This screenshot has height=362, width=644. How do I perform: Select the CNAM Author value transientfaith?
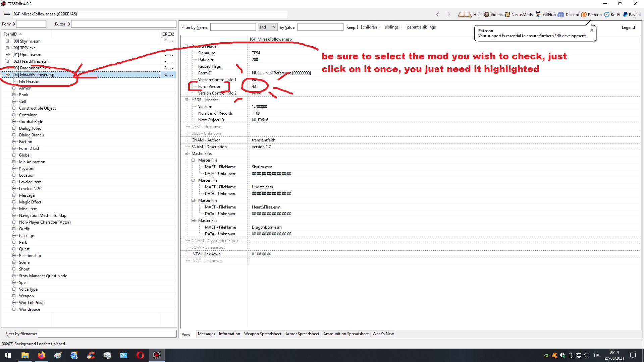pyautogui.click(x=264, y=140)
